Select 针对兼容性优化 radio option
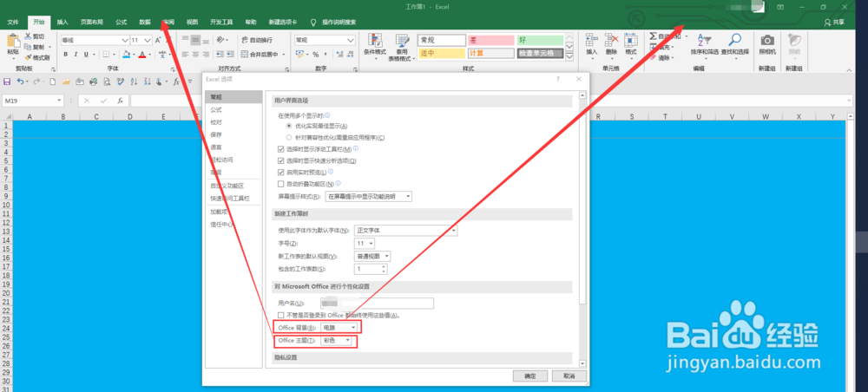 tap(288, 137)
